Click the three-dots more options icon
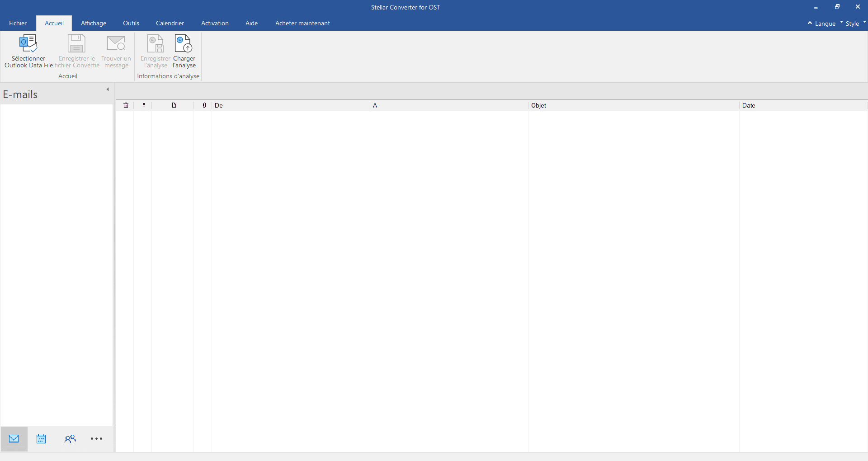The width and height of the screenshot is (868, 461). point(96,439)
